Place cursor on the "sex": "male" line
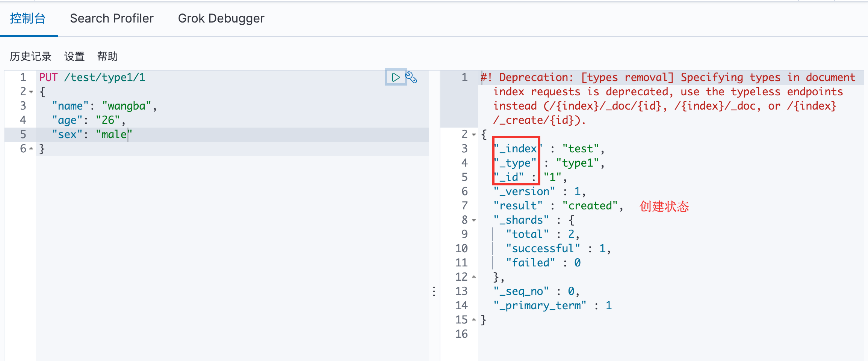Viewport: 868px width, 361px height. (92, 134)
